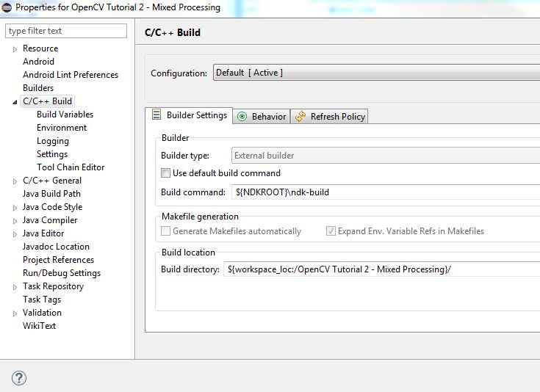Toggle Use default build command checkbox

click(x=165, y=173)
